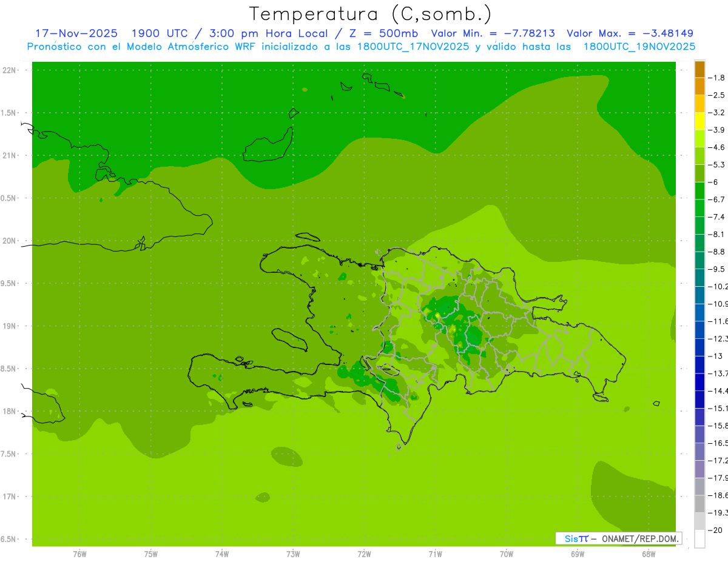Select the purple swatch near -17.2 label

[699, 469]
